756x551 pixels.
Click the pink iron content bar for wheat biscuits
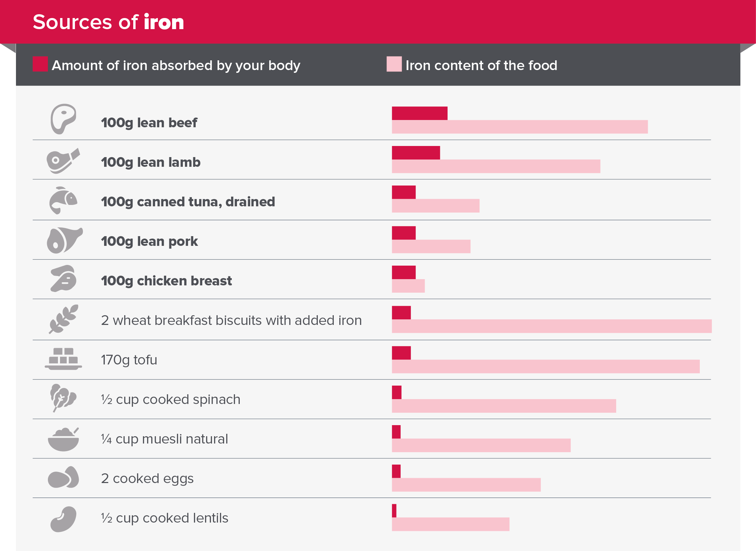point(552,326)
